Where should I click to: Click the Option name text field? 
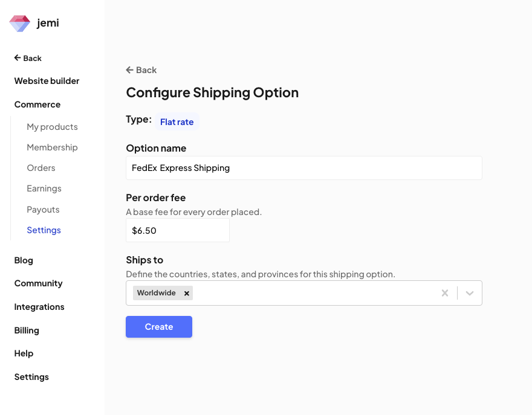click(x=303, y=168)
